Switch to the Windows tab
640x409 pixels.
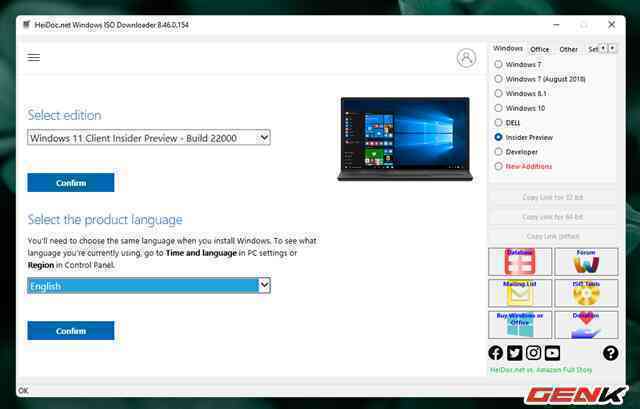coord(507,49)
